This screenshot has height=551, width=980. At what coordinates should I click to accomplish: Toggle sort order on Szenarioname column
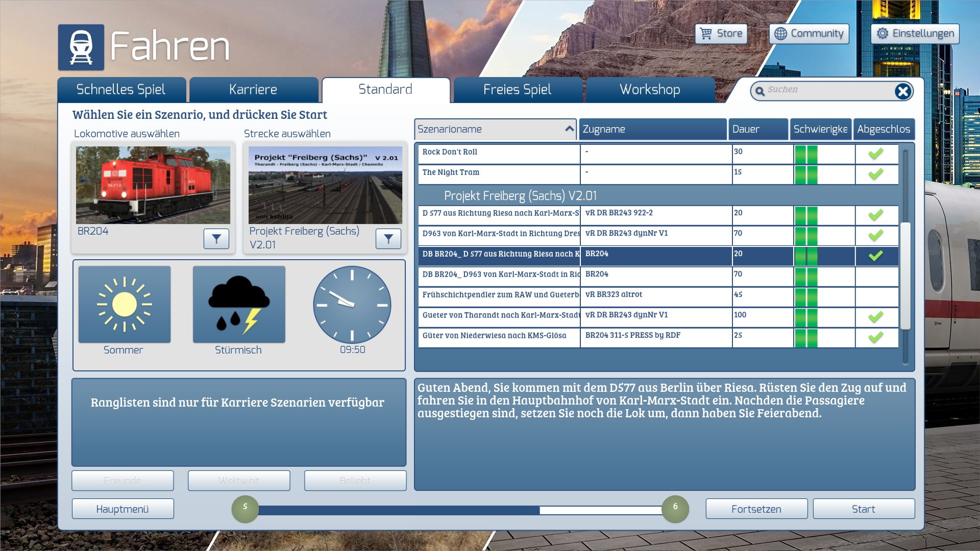click(569, 129)
